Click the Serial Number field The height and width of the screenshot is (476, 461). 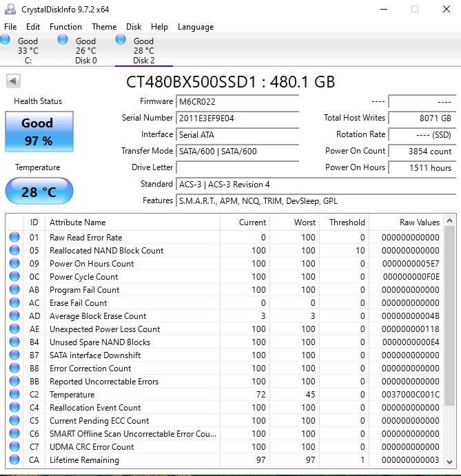pos(238,118)
